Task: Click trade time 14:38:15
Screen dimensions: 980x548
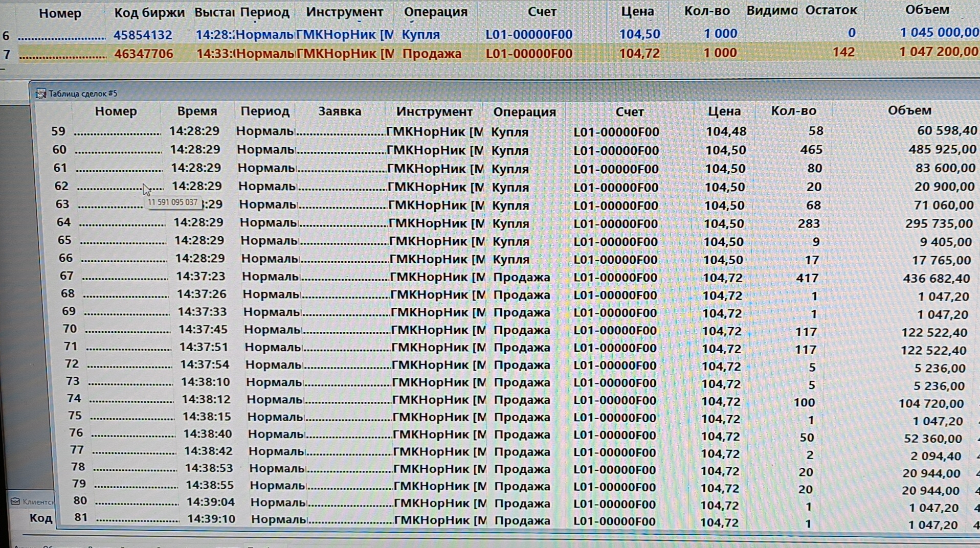Action: (207, 417)
